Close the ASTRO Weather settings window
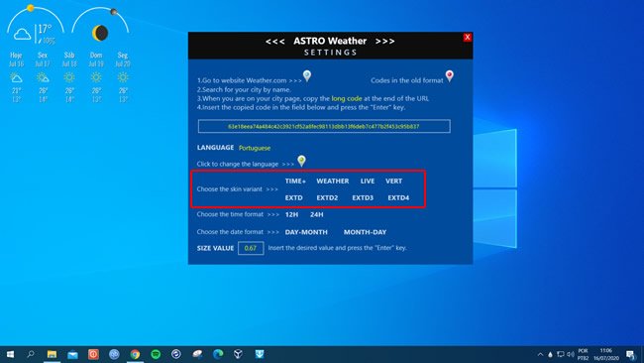The height and width of the screenshot is (363, 644). coord(467,38)
